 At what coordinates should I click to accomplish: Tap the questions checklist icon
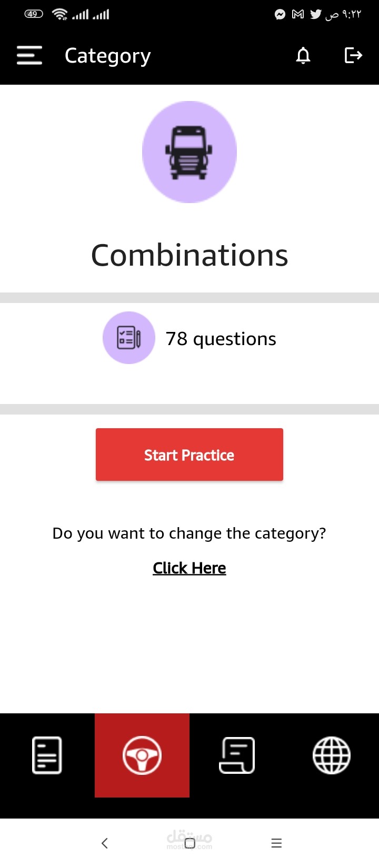[x=129, y=338]
